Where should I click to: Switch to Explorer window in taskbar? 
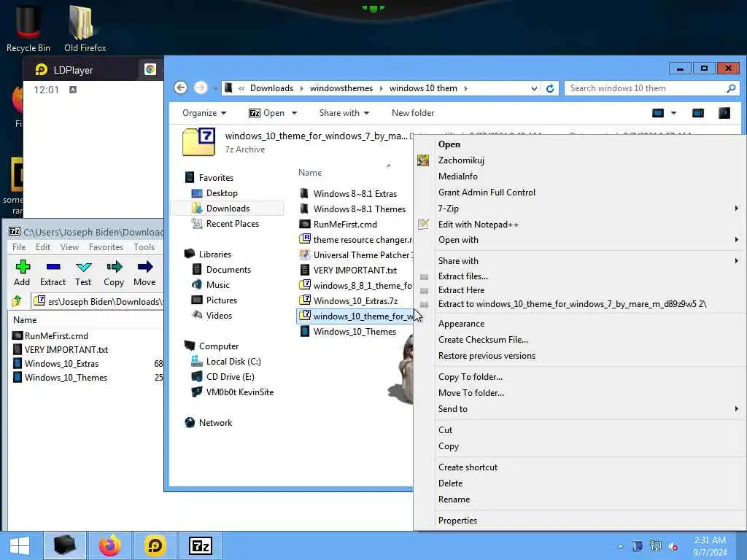(x=65, y=545)
